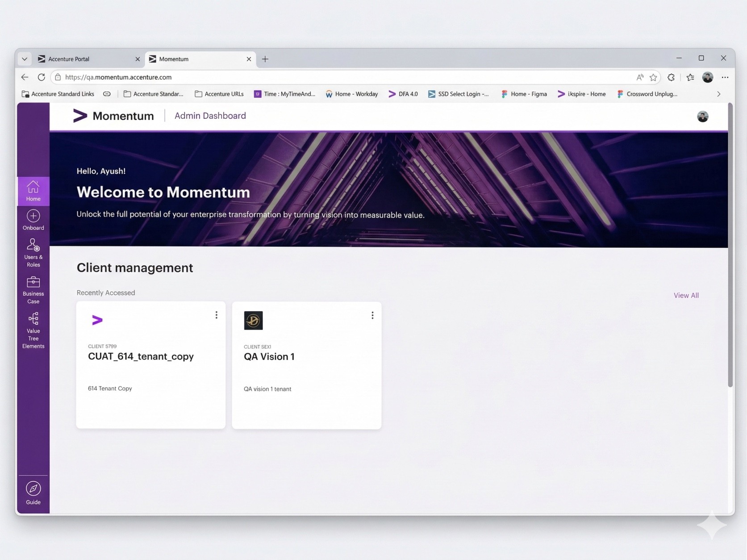The height and width of the screenshot is (560, 747).
Task: Open options menu on CUAT_614_tenant_copy card
Action: (x=217, y=315)
